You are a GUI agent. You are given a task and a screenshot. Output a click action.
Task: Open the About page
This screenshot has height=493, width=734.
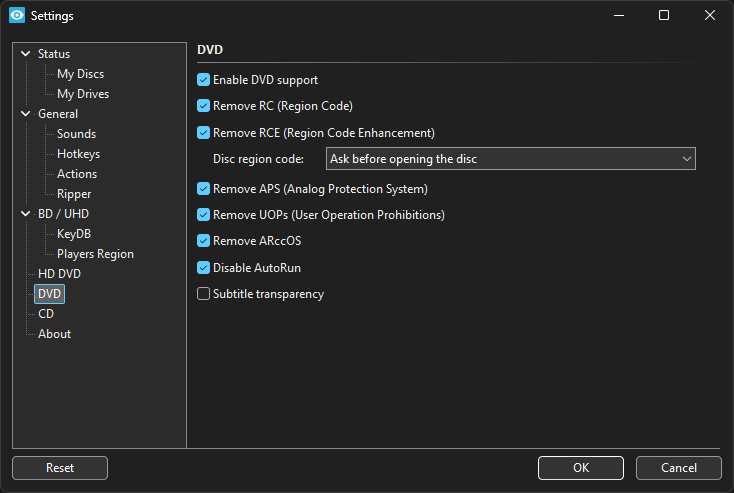54,334
